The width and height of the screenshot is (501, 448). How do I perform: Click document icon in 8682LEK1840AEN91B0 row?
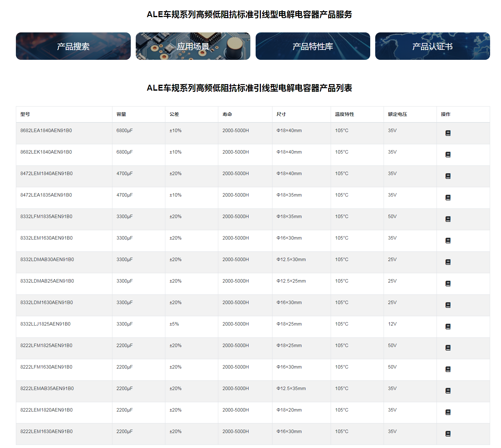coord(448,155)
